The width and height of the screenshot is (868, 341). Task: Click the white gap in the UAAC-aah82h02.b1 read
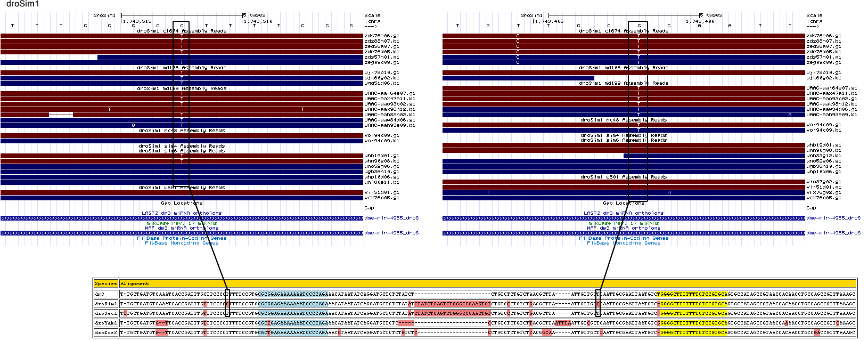[61, 115]
